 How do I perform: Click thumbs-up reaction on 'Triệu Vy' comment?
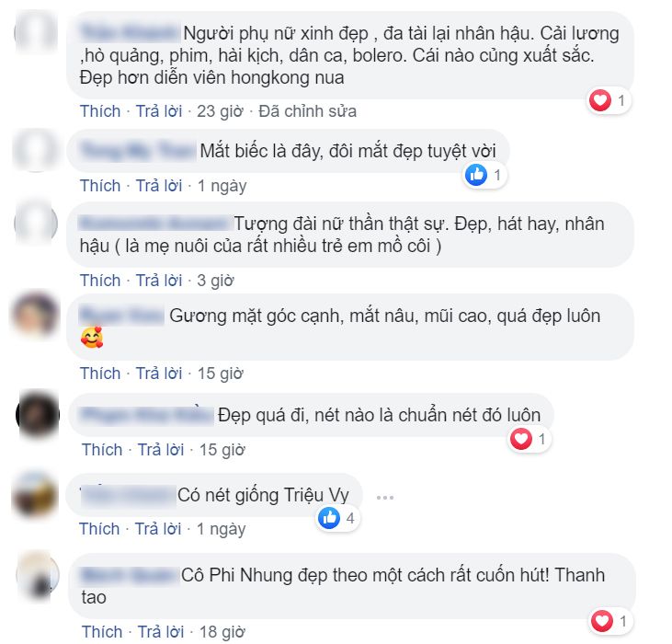pyautogui.click(x=329, y=518)
